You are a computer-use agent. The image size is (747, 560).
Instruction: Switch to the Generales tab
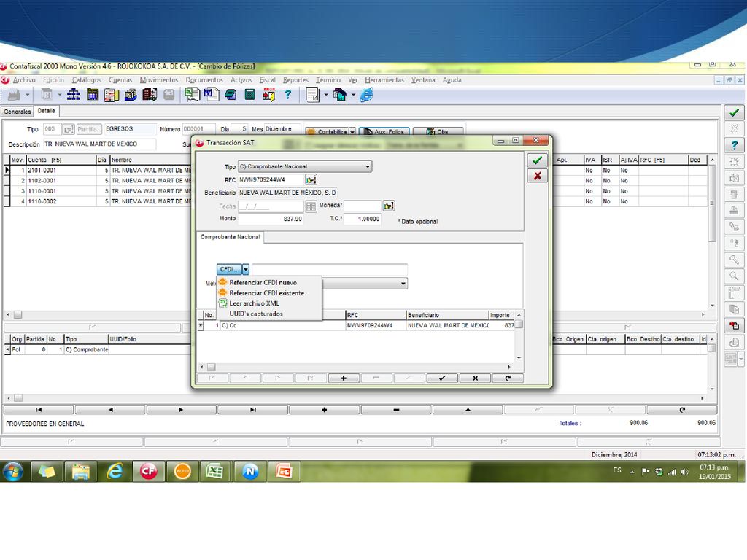pyautogui.click(x=18, y=112)
